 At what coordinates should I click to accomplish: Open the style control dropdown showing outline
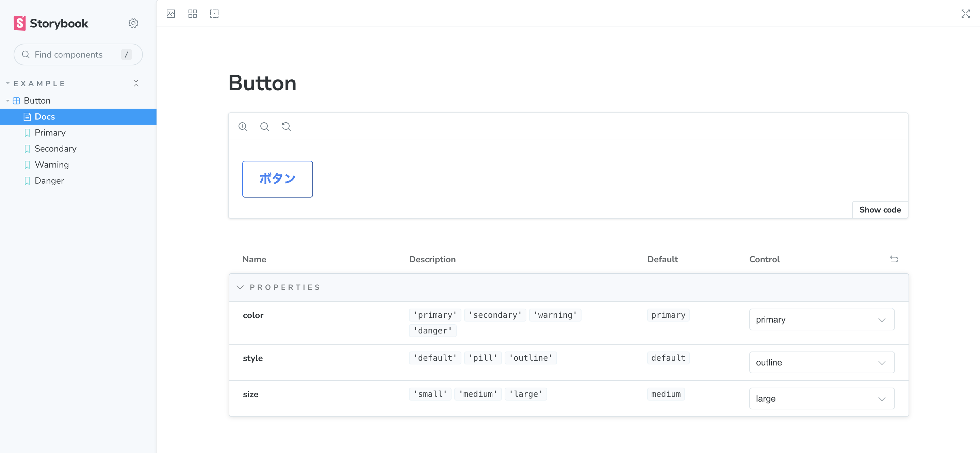(821, 362)
